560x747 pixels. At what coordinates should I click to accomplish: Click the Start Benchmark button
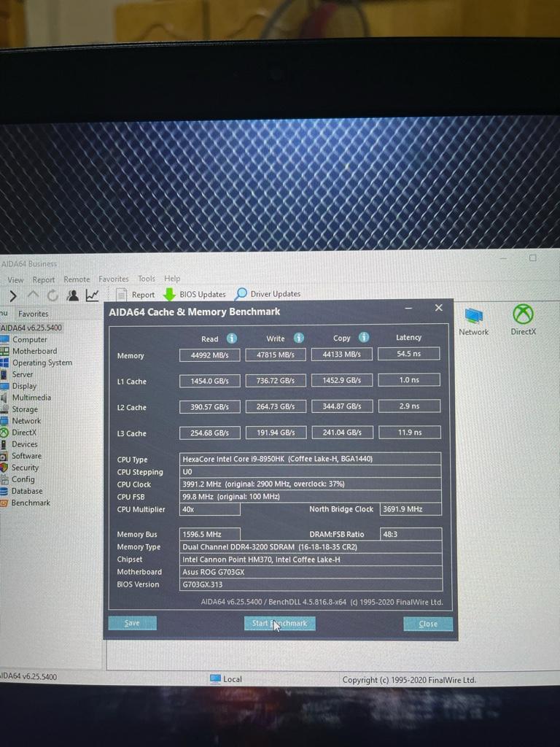click(x=279, y=623)
